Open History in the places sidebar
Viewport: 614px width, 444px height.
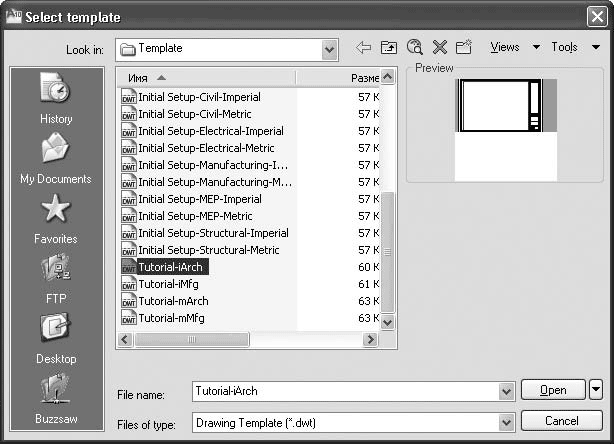[x=56, y=98]
